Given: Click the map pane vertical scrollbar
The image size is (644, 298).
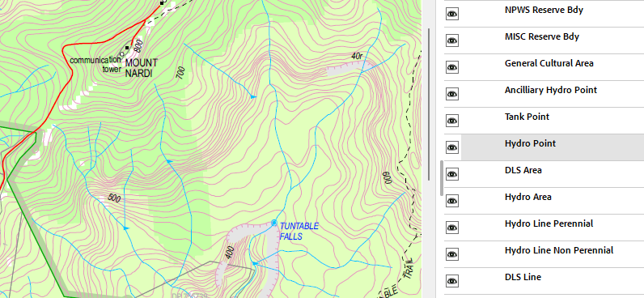Looking at the screenshot, I should [429, 104].
